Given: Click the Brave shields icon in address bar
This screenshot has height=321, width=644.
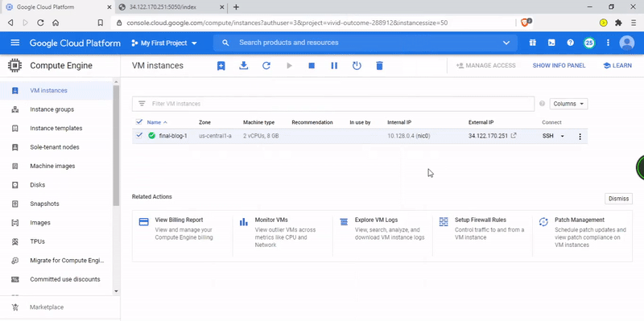Looking at the screenshot, I should click(x=526, y=23).
